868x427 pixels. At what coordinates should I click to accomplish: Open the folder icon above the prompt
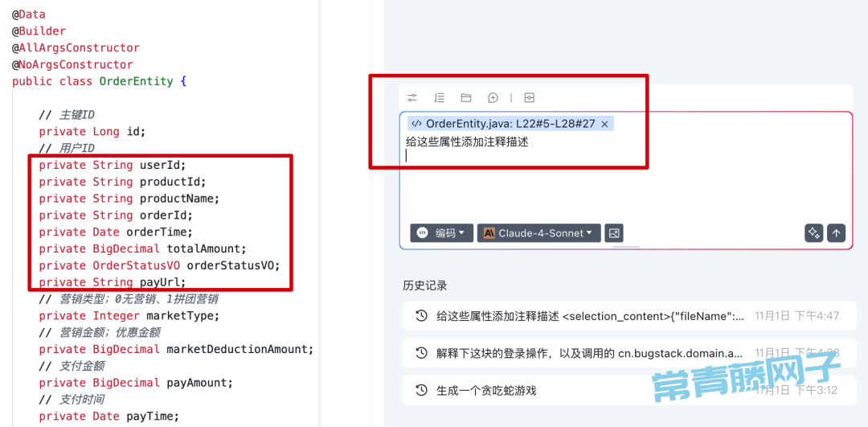pyautogui.click(x=466, y=98)
